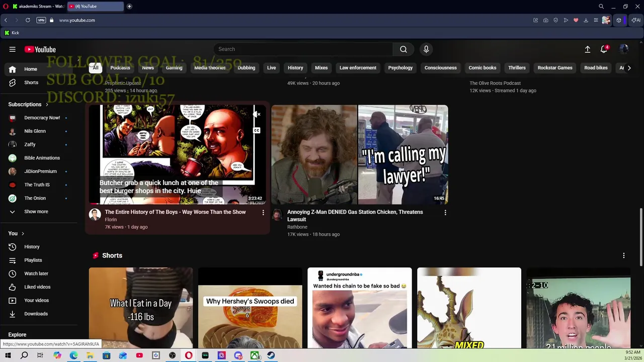Open Rathbone channel link

tap(297, 227)
